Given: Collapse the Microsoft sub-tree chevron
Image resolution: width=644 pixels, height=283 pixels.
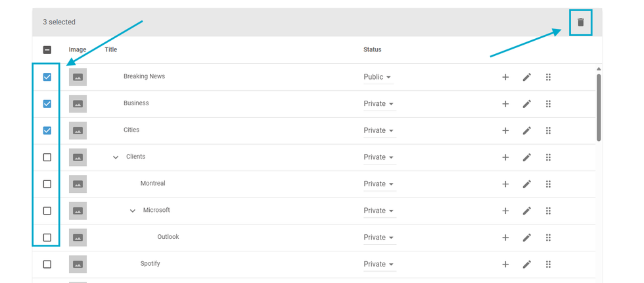Looking at the screenshot, I should [x=133, y=211].
